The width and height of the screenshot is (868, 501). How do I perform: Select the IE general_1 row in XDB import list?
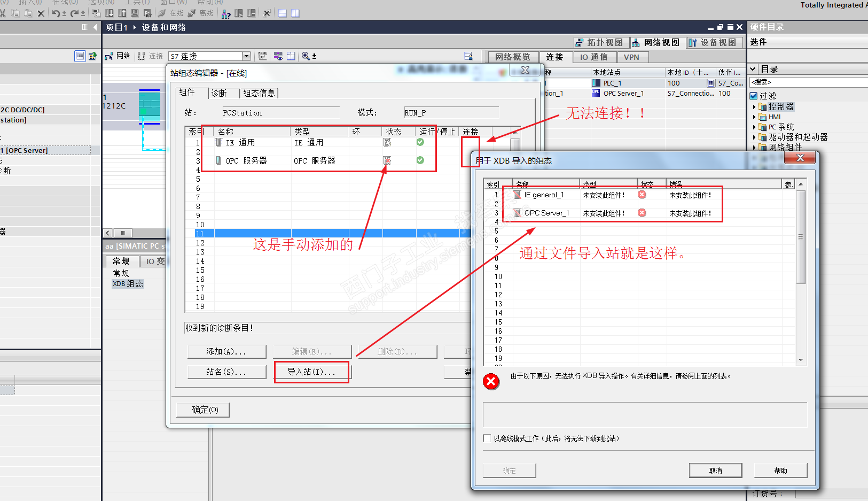[x=639, y=195]
